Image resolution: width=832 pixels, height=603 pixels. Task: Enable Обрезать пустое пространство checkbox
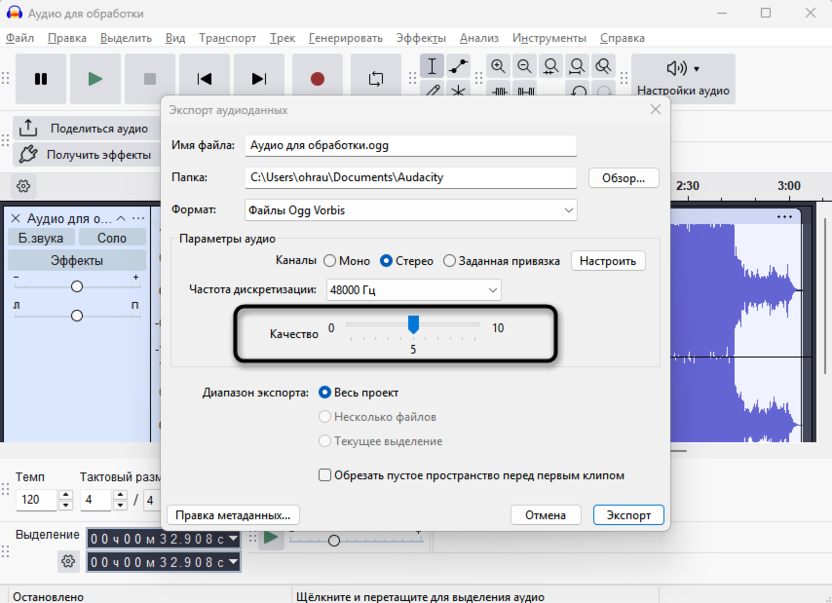pos(325,475)
